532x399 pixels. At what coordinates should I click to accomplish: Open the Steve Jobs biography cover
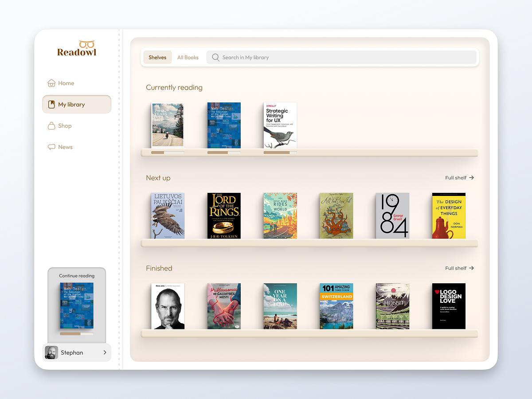pos(168,306)
